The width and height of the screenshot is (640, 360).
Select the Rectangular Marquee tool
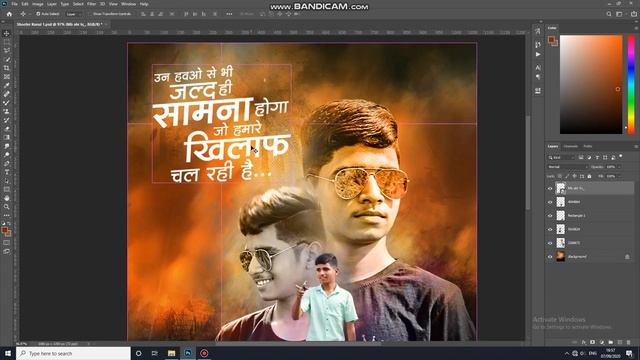point(7,42)
